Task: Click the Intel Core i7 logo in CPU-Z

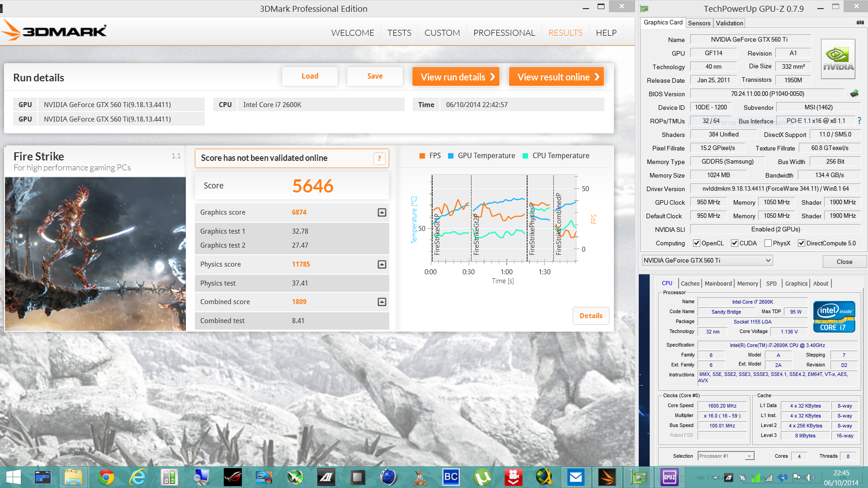Action: coord(834,317)
